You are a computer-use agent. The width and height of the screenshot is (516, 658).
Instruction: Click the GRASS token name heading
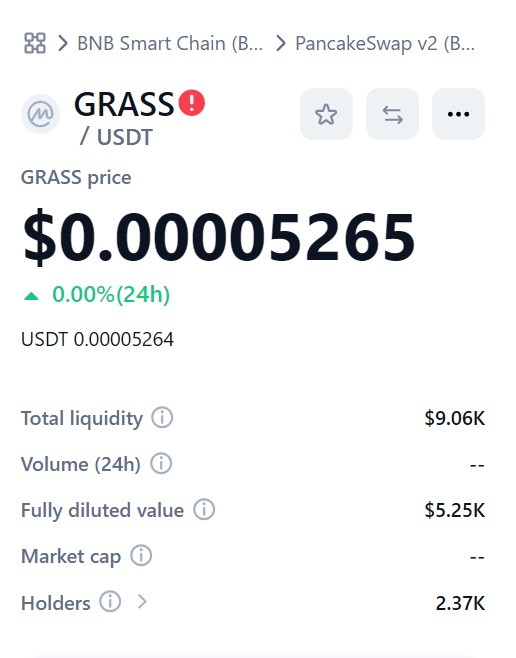(124, 104)
